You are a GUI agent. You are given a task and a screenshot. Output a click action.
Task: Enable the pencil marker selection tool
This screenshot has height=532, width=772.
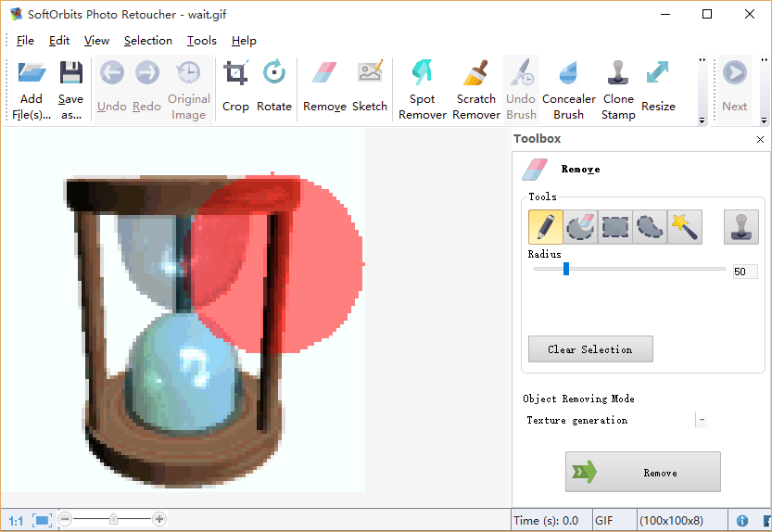(546, 227)
